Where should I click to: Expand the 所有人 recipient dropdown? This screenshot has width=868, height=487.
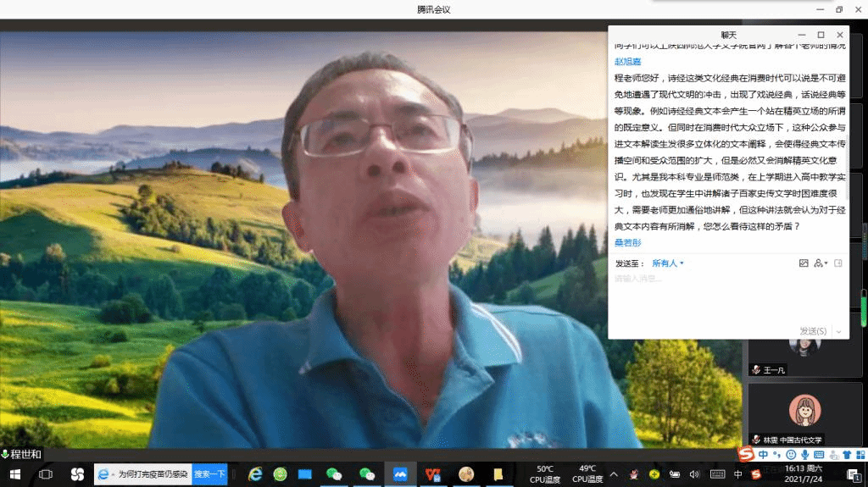pyautogui.click(x=668, y=263)
